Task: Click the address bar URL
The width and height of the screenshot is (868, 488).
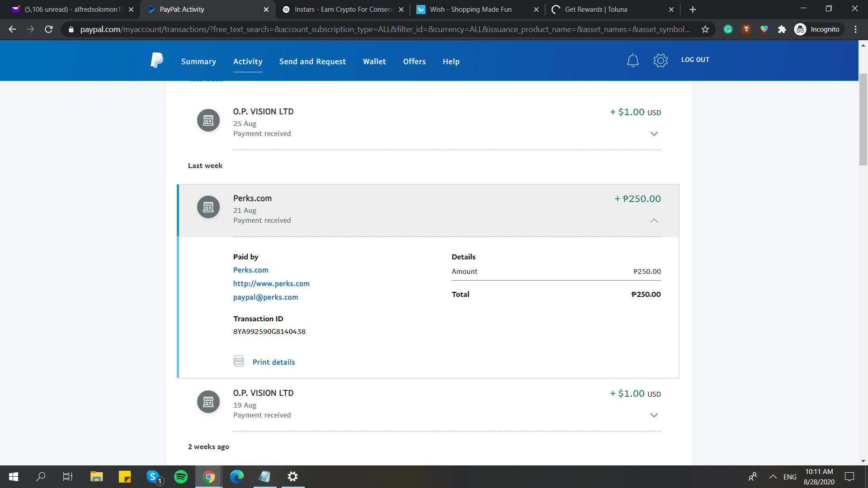Action: pos(385,29)
